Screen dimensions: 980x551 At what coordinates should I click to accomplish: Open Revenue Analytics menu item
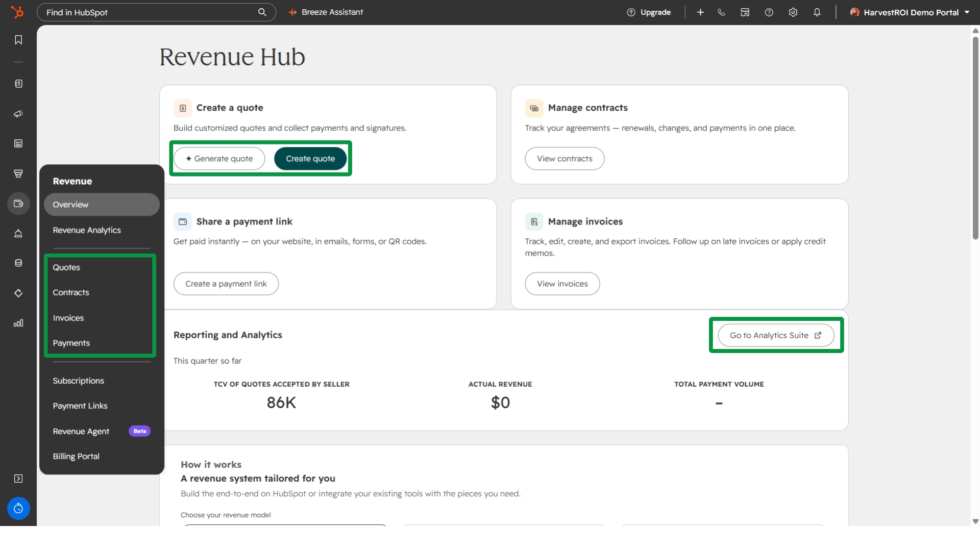pos(87,230)
